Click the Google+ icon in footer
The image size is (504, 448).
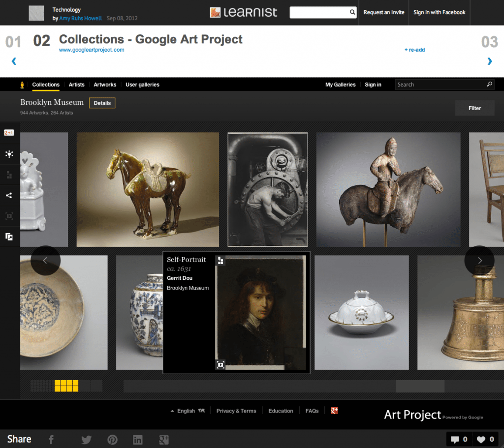tap(334, 411)
